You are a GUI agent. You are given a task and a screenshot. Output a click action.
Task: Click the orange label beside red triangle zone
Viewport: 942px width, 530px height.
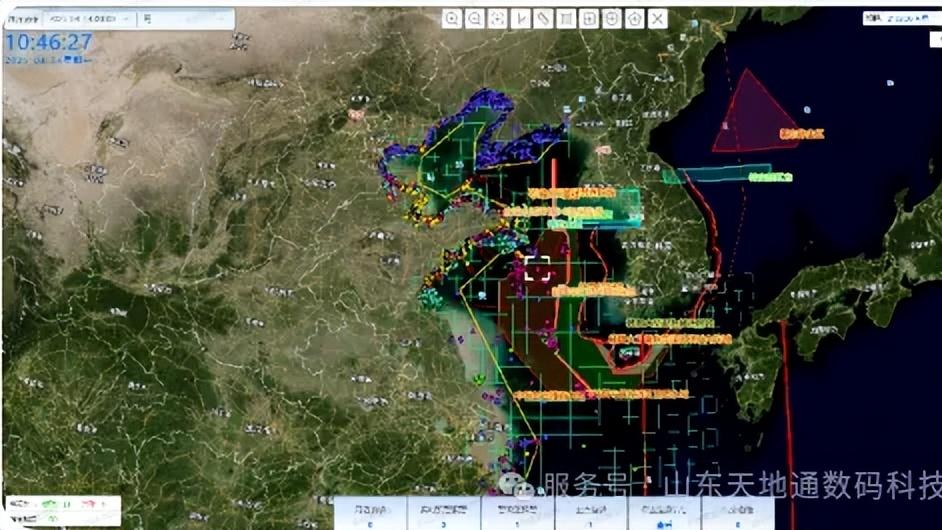(801, 133)
